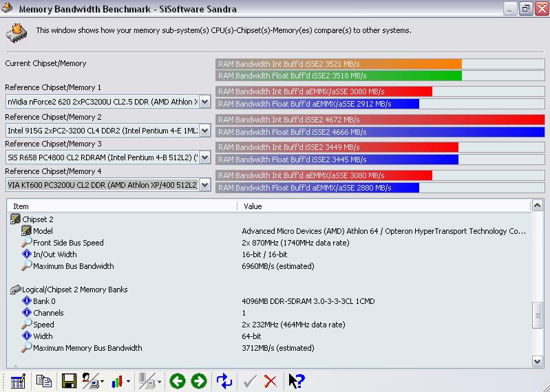Click the greyed-out device/computer toolbar icon
Screen dimensions: 550x392
(x=147, y=381)
